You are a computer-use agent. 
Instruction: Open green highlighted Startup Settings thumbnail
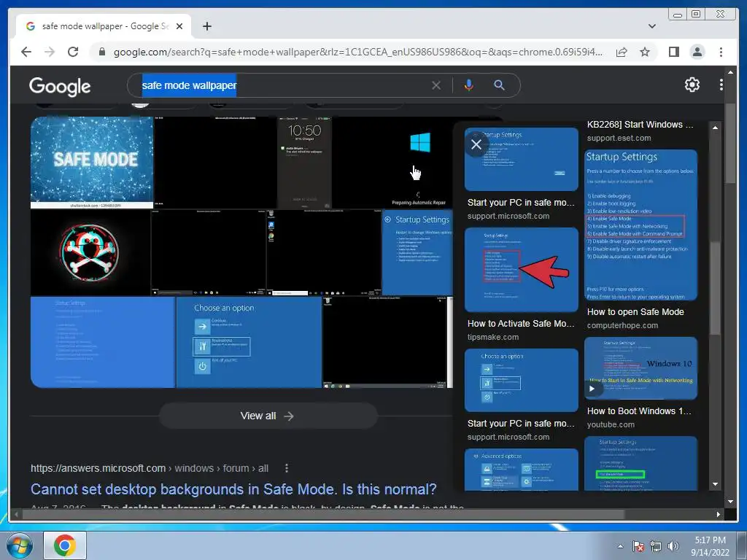click(x=640, y=463)
